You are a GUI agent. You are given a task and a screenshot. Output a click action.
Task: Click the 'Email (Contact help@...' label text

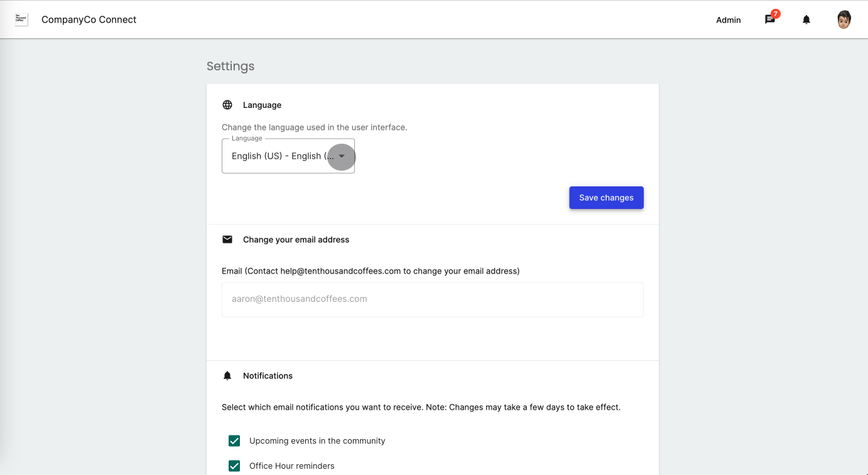click(371, 271)
